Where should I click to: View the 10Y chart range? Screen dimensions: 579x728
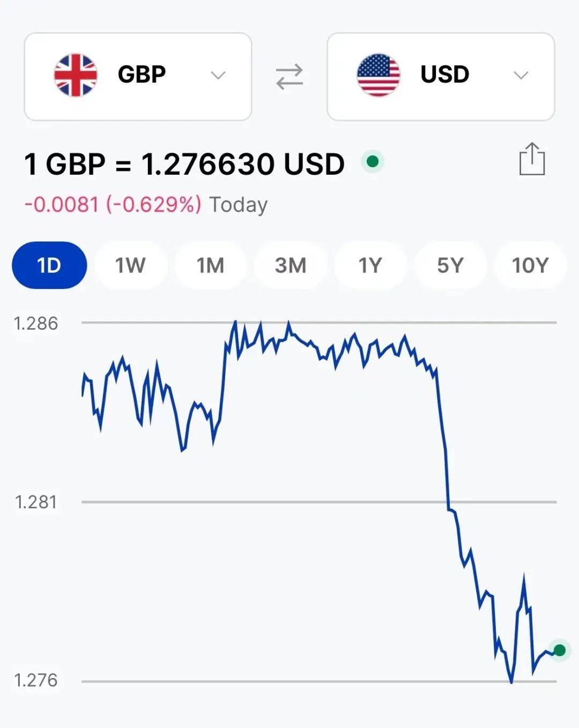[x=530, y=265]
